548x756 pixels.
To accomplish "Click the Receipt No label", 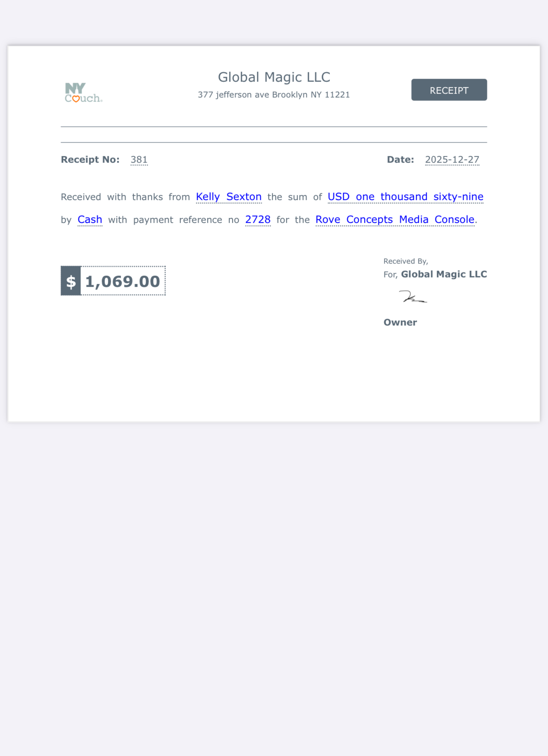I will coord(90,160).
